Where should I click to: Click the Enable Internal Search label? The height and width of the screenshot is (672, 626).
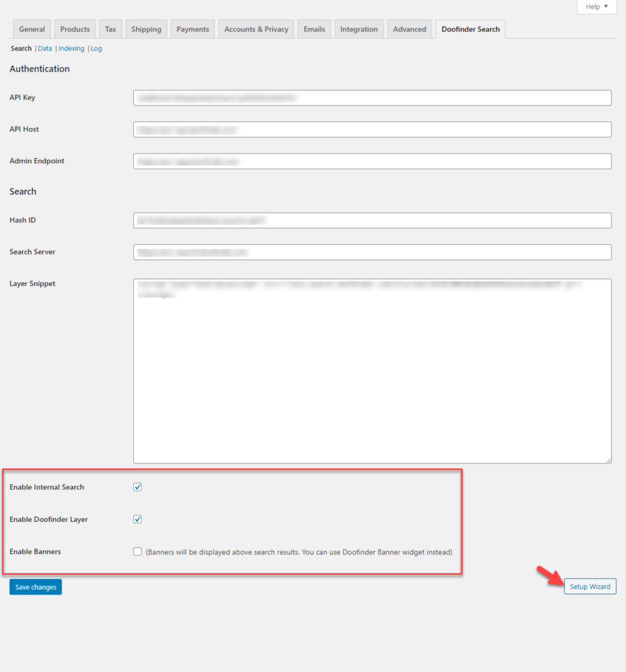pyautogui.click(x=47, y=487)
